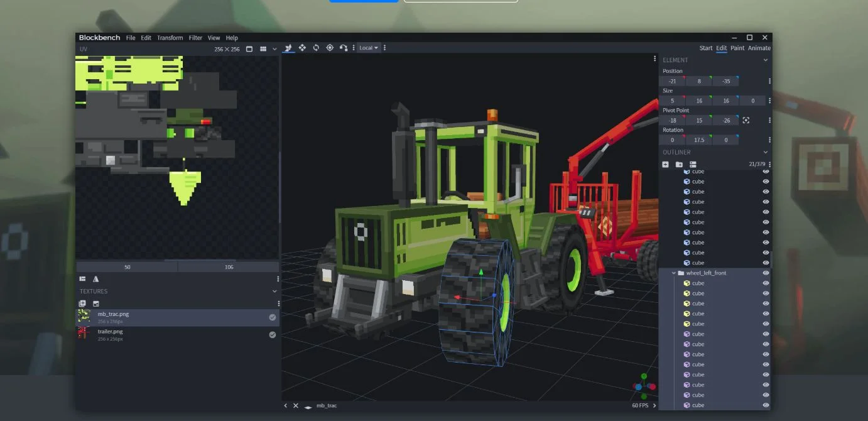Toggle the mb_trac.png texture checkmark

pyautogui.click(x=272, y=317)
